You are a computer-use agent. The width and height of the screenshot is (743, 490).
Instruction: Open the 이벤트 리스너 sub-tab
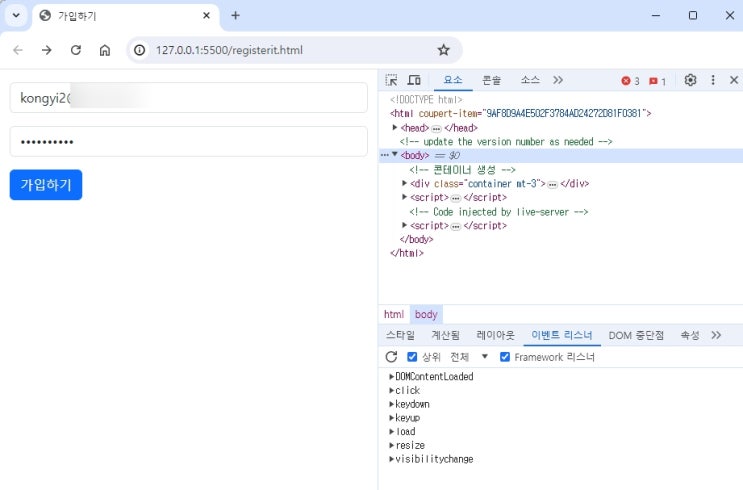(562, 336)
